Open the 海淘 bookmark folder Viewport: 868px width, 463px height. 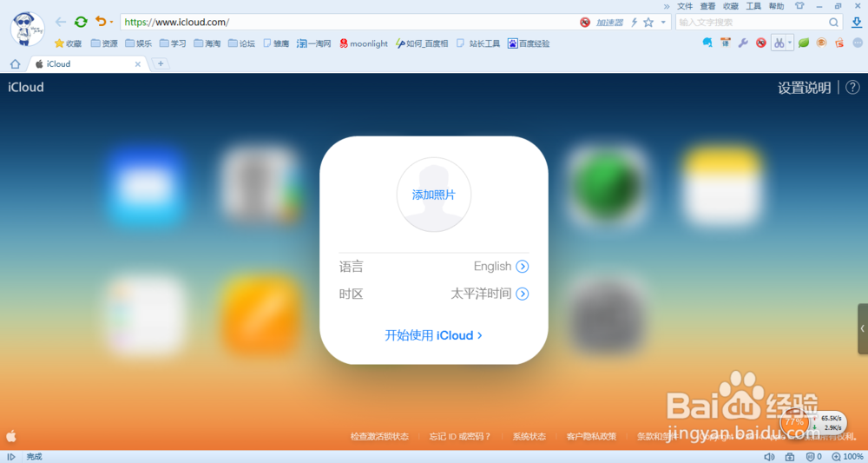(x=207, y=43)
